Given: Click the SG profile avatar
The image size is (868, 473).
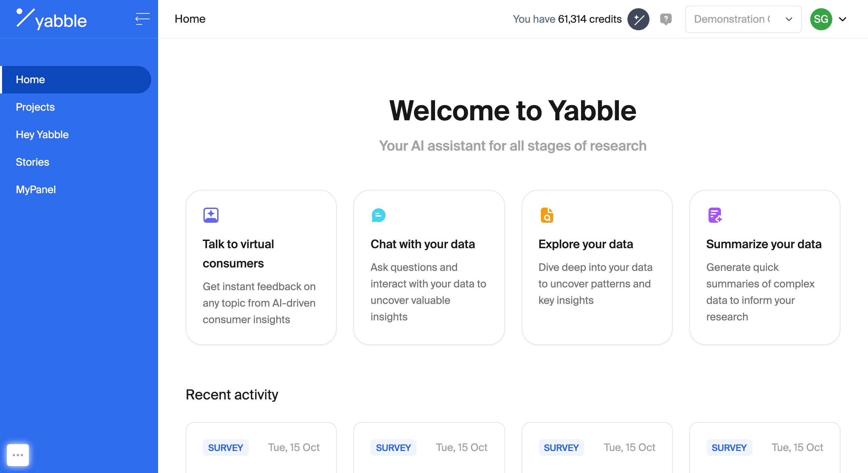Looking at the screenshot, I should coord(822,19).
